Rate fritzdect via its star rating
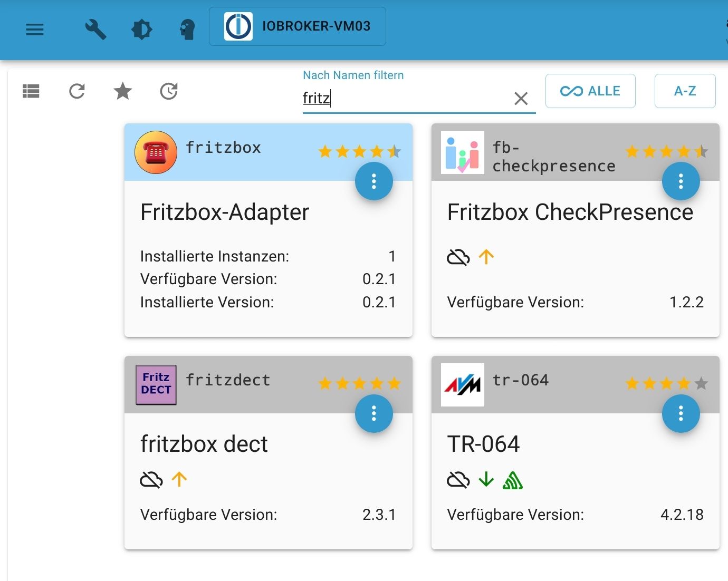Screen dimensions: 728x581 (359, 383)
